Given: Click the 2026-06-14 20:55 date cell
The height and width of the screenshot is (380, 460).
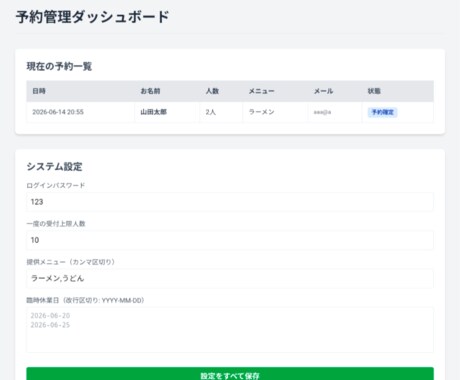Looking at the screenshot, I should (x=81, y=112).
